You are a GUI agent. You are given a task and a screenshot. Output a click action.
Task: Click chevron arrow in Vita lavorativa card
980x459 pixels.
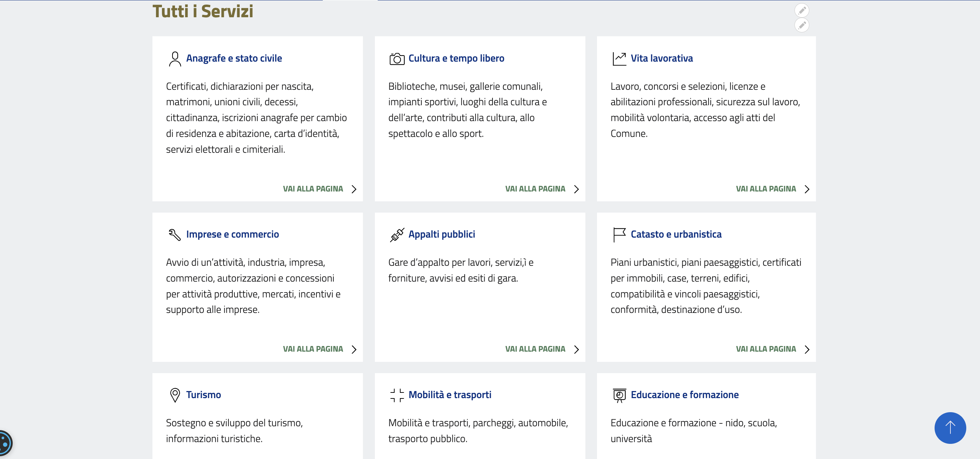click(806, 189)
